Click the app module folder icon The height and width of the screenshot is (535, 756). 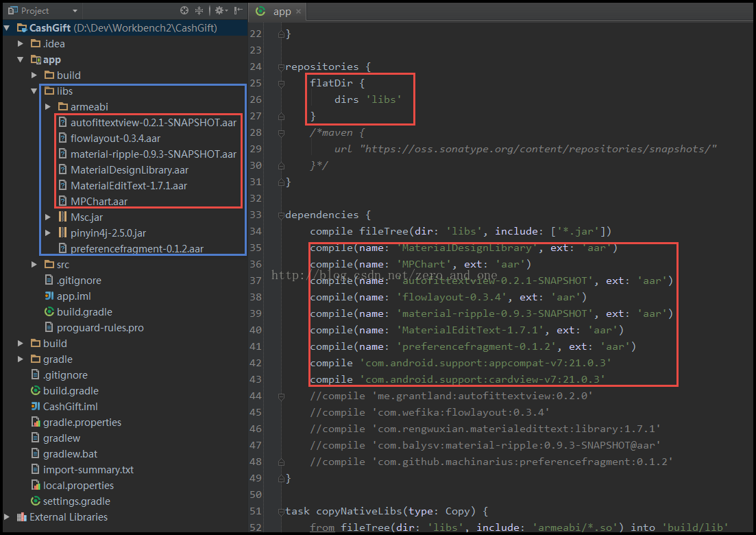(36, 60)
